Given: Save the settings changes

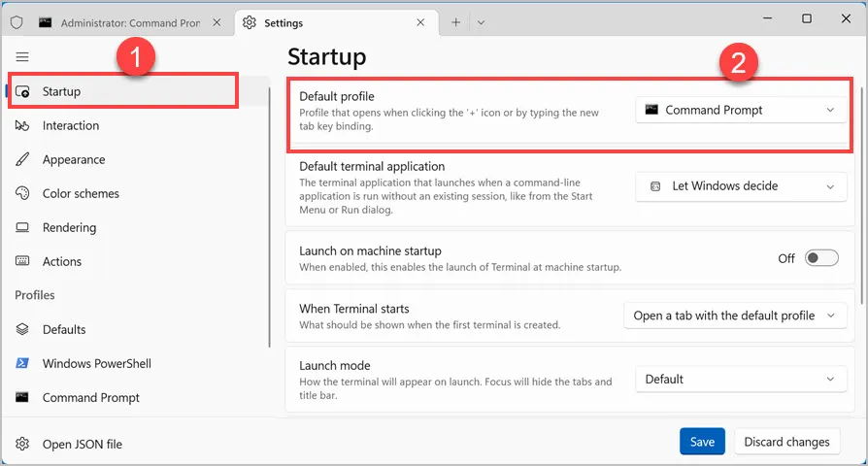Looking at the screenshot, I should point(702,442).
